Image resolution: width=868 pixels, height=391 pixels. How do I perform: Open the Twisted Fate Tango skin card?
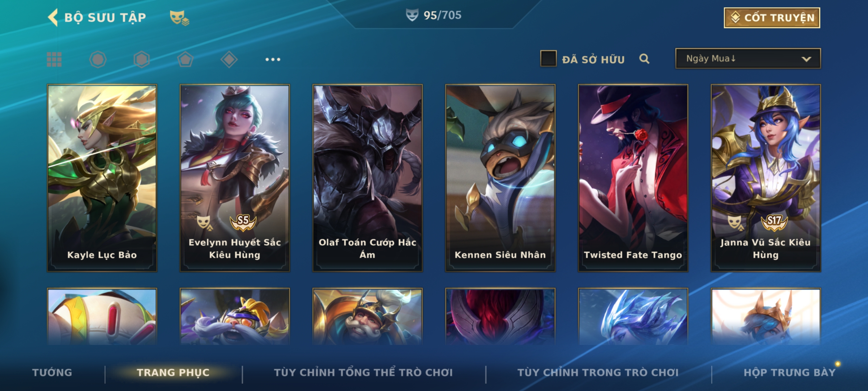(x=633, y=178)
